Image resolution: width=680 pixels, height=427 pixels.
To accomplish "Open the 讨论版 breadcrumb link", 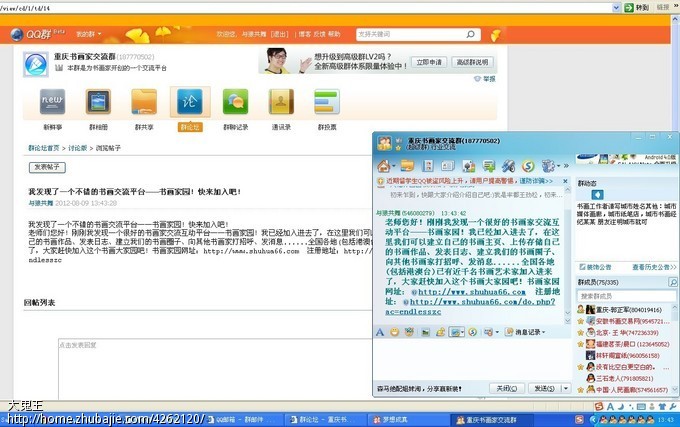I will click(x=78, y=148).
